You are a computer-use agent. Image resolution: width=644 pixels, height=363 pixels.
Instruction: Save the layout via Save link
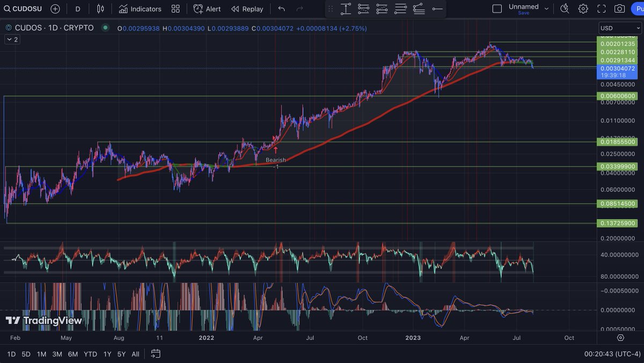pos(523,13)
